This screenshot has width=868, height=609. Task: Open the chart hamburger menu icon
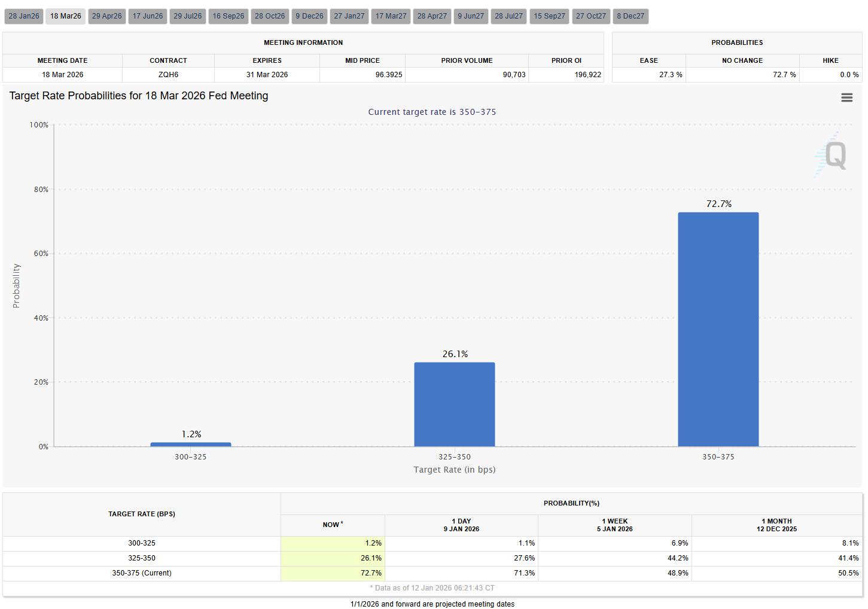click(x=846, y=98)
